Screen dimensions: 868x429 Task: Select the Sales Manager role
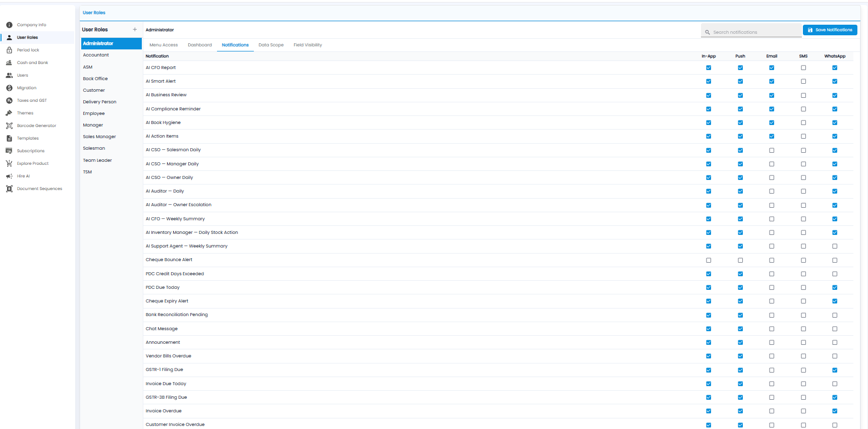tap(112, 137)
